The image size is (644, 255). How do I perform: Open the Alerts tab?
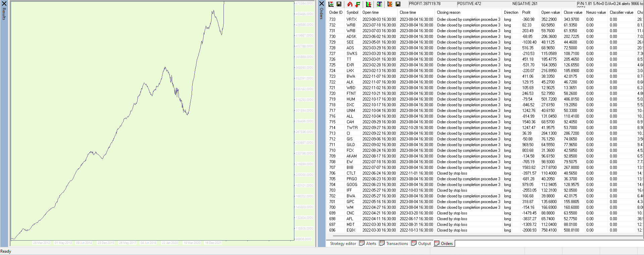(368, 244)
